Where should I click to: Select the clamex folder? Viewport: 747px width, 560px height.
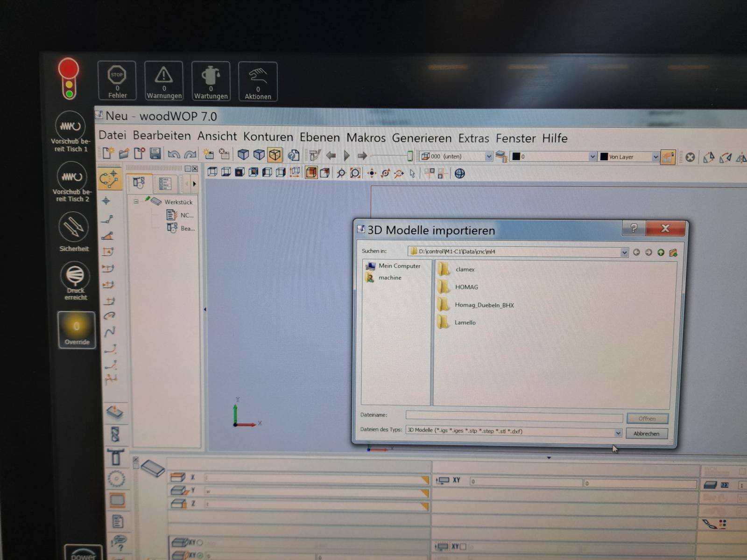tap(456, 269)
